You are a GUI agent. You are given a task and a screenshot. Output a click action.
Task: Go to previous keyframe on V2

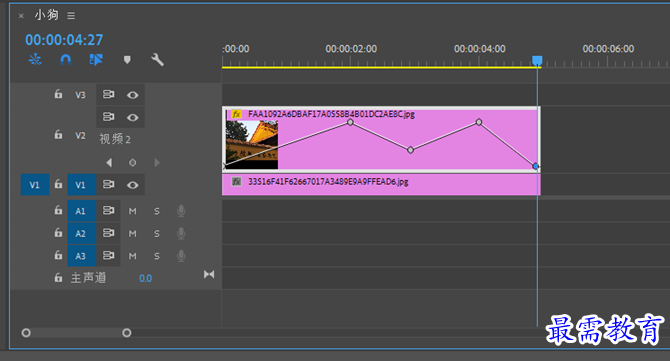click(x=109, y=162)
